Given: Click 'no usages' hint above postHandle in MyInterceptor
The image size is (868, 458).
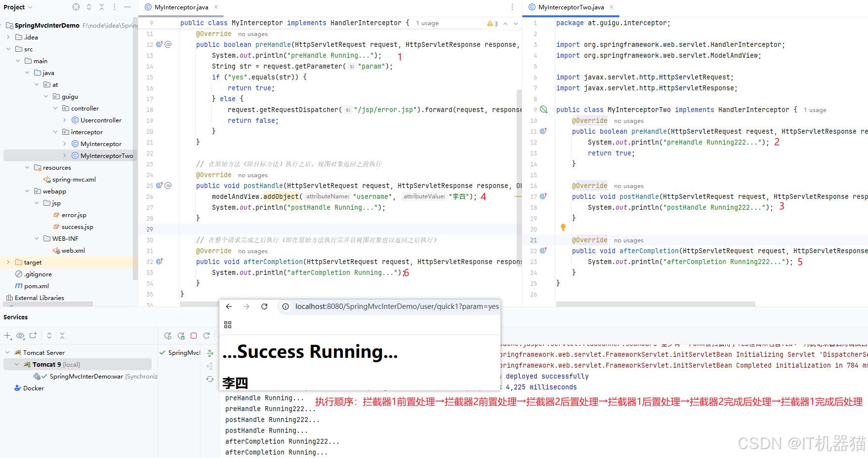Looking at the screenshot, I should tap(253, 175).
